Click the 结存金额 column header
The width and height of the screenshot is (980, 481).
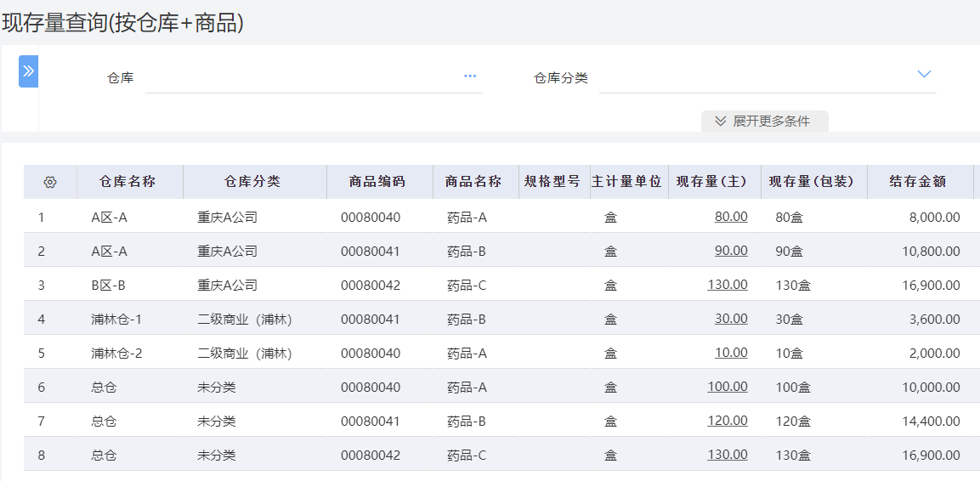point(918,182)
